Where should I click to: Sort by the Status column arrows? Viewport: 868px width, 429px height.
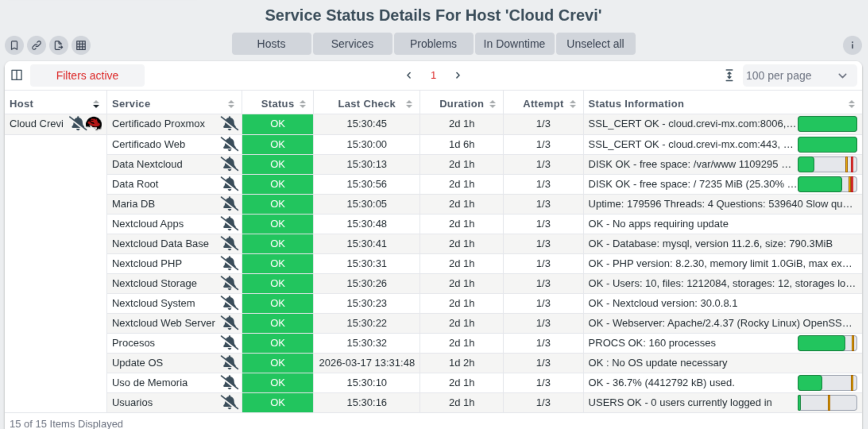(x=303, y=104)
